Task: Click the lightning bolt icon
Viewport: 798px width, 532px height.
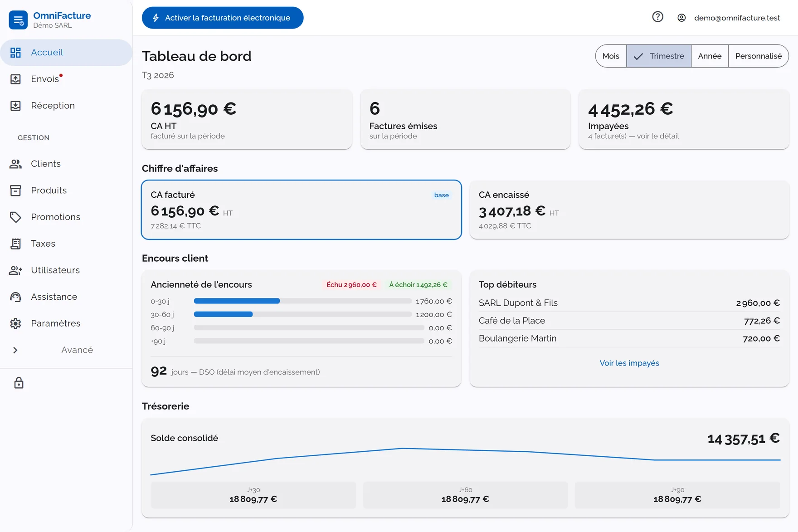Action: tap(156, 18)
